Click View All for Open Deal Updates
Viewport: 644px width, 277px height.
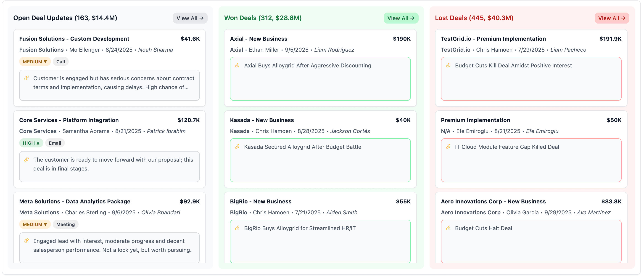pyautogui.click(x=190, y=18)
